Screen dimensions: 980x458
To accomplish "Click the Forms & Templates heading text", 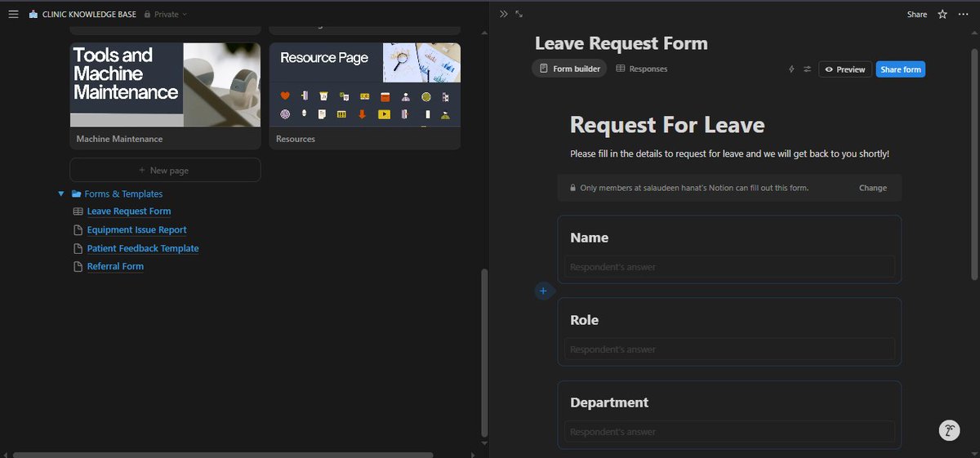I will click(123, 194).
